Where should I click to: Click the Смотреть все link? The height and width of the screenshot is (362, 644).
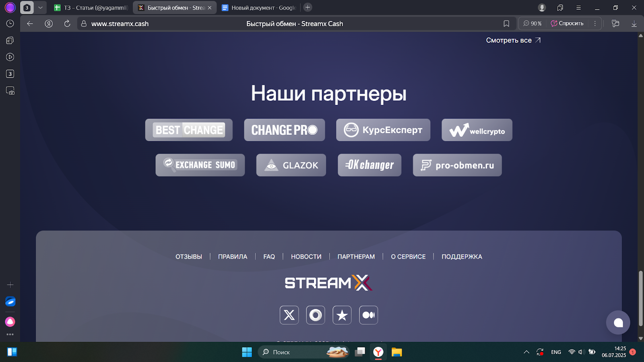point(513,40)
